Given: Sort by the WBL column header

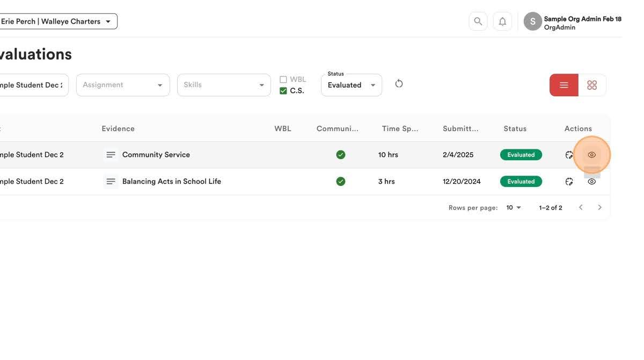Looking at the screenshot, I should (283, 129).
